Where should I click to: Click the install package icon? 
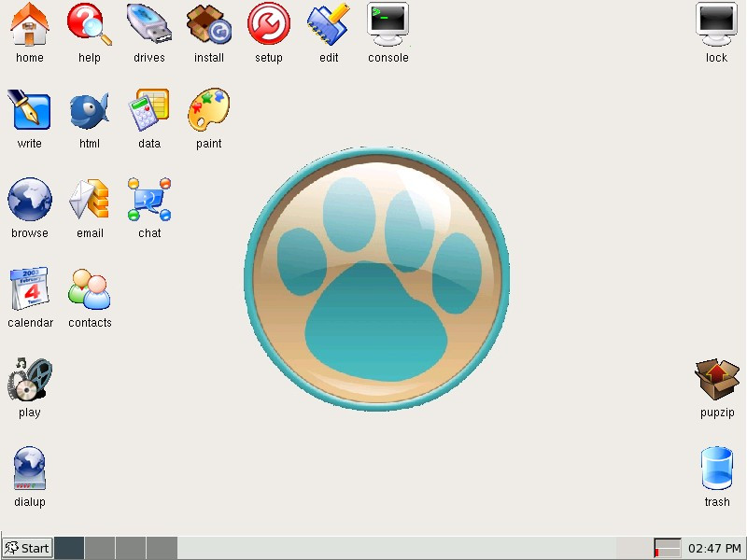(x=208, y=25)
